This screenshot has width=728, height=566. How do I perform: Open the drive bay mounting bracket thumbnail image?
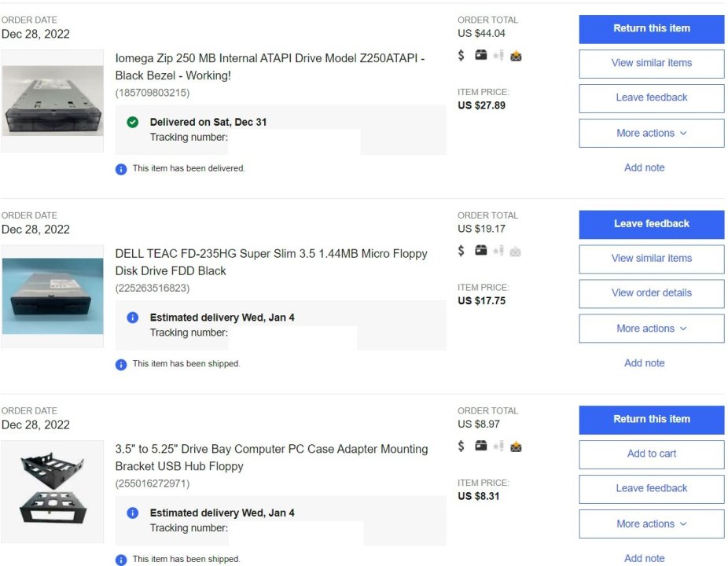(x=53, y=491)
